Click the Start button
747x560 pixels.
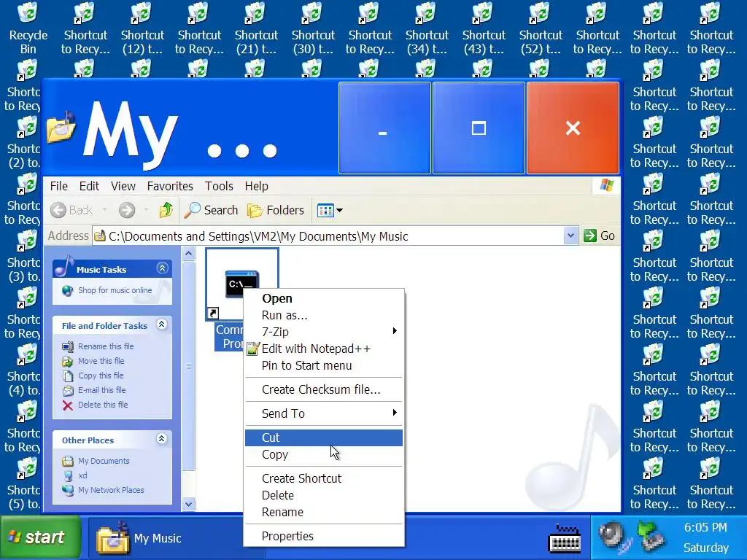tap(41, 537)
